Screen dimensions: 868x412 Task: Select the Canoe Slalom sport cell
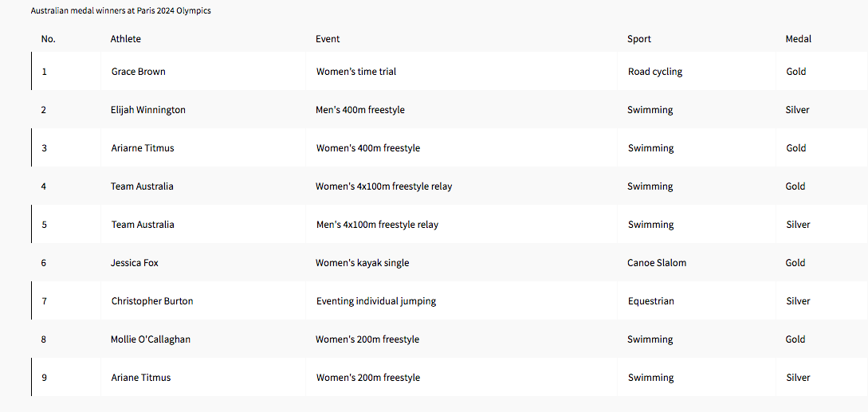[x=657, y=263]
